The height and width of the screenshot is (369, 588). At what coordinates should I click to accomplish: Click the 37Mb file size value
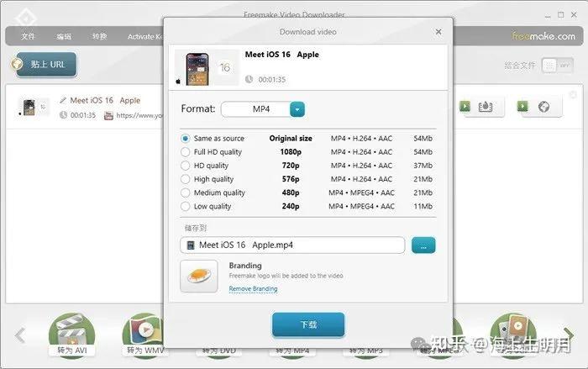pyautogui.click(x=423, y=166)
